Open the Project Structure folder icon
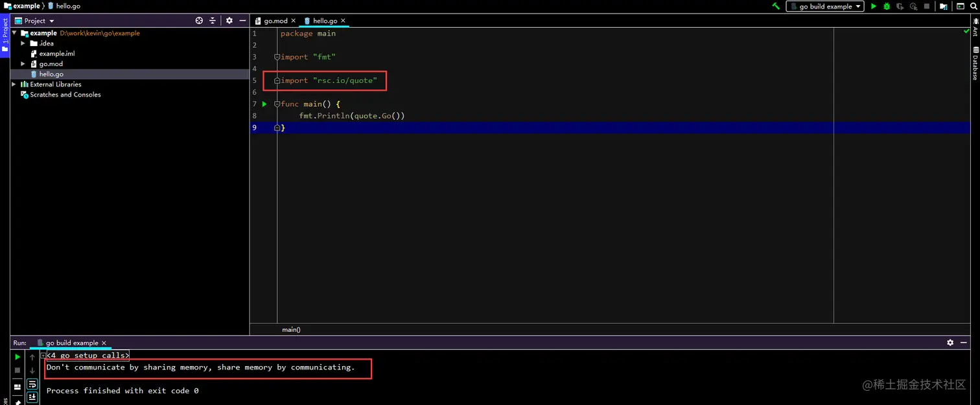Viewport: 980px width, 405px height. 944,6
